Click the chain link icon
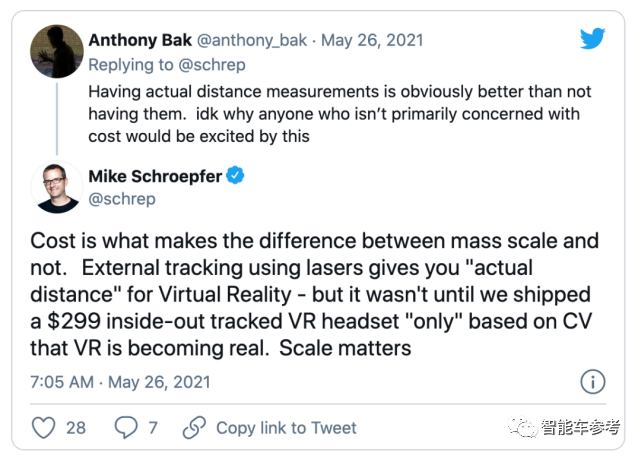Image resolution: width=641 pixels, height=456 pixels. pos(194,427)
